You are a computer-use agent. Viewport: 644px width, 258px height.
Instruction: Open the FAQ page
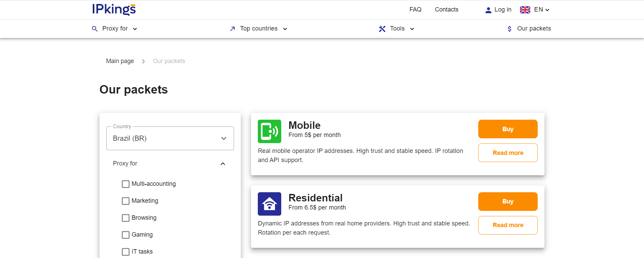tap(415, 9)
